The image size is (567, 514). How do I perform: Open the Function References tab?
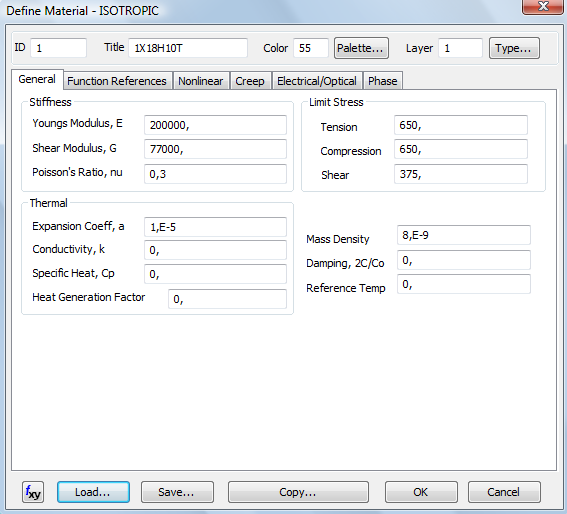coord(117,81)
